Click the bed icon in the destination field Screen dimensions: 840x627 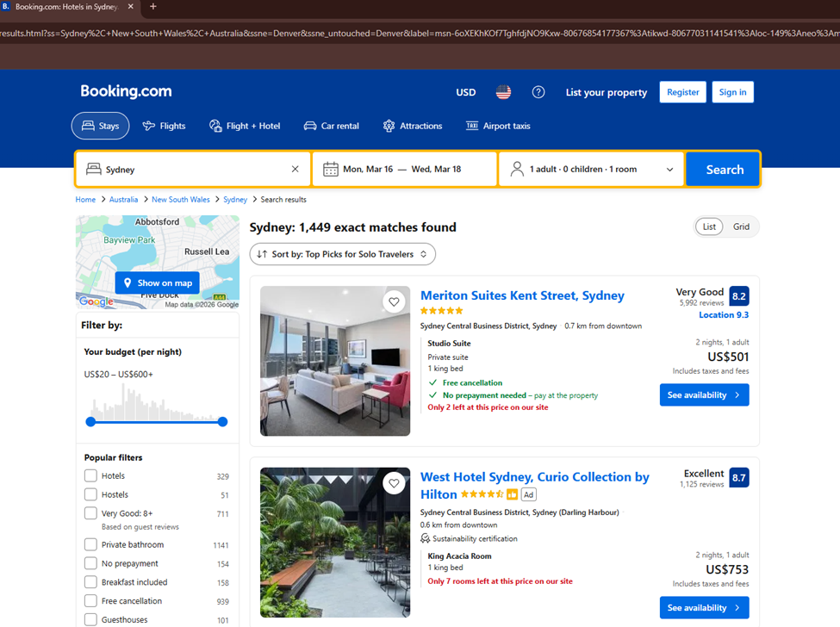(x=93, y=169)
